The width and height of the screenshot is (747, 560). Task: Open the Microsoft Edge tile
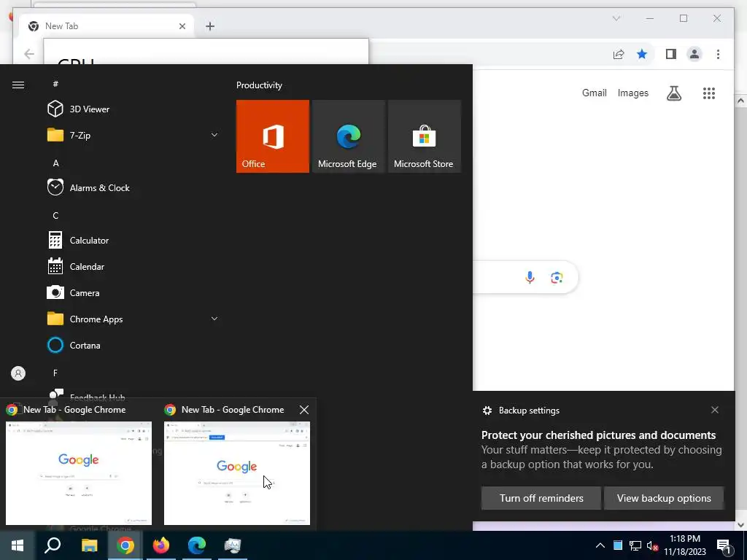[x=348, y=136]
